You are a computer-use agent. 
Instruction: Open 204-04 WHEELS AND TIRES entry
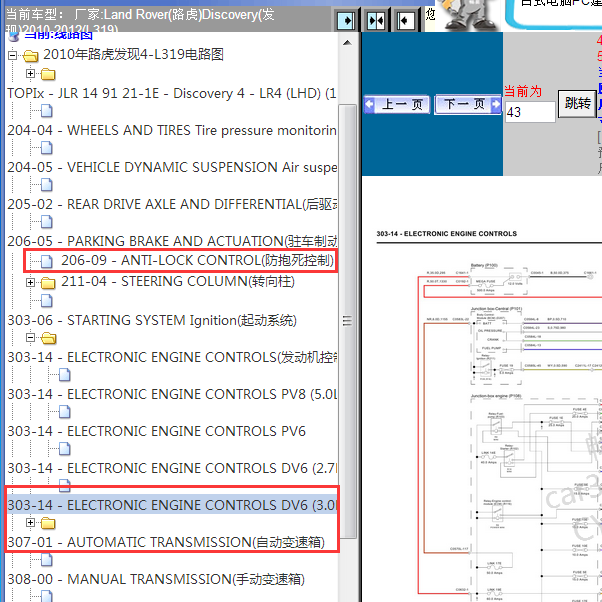point(172,131)
